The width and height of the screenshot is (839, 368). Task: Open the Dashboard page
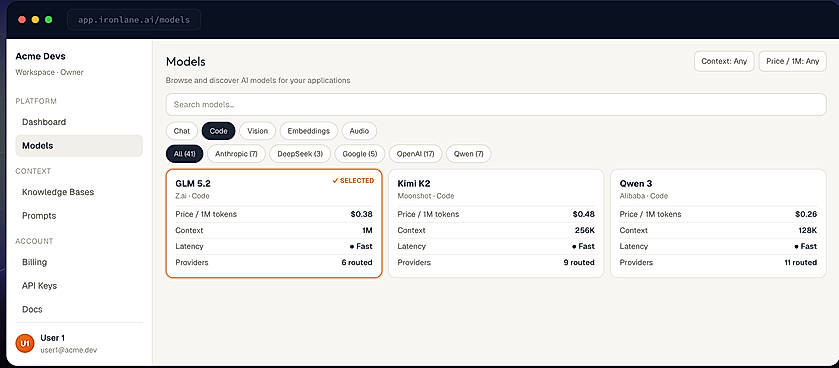(x=79, y=122)
